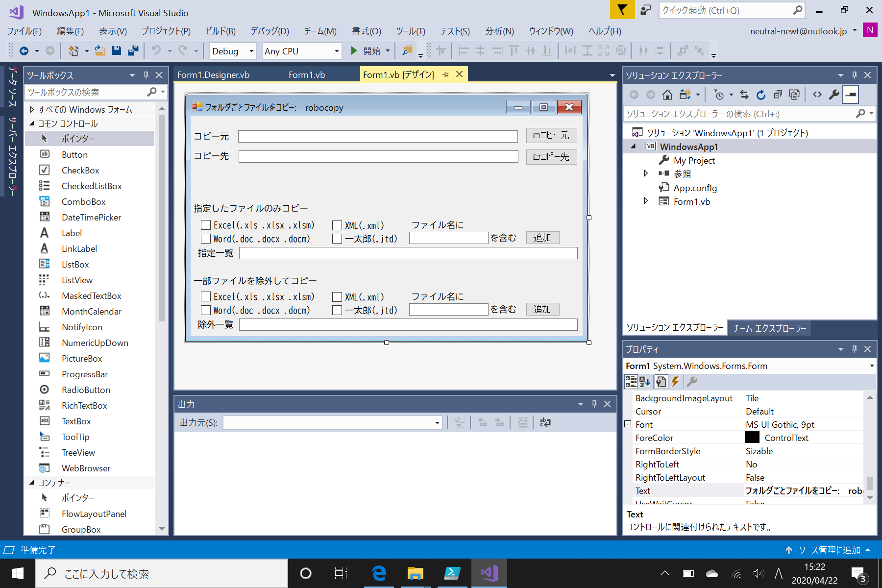Select the Events lightning icon in Properties
882x588 pixels.
point(676,382)
